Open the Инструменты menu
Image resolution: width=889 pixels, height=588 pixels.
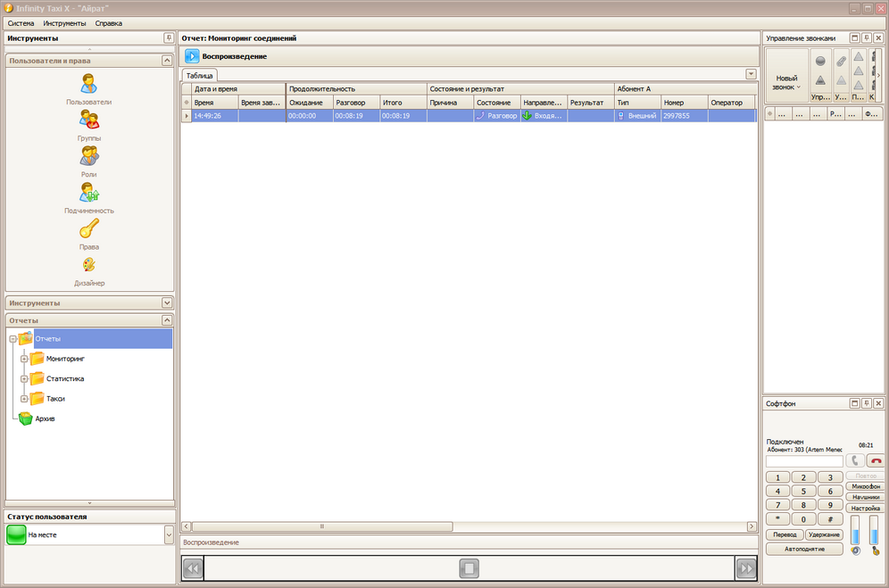point(64,23)
